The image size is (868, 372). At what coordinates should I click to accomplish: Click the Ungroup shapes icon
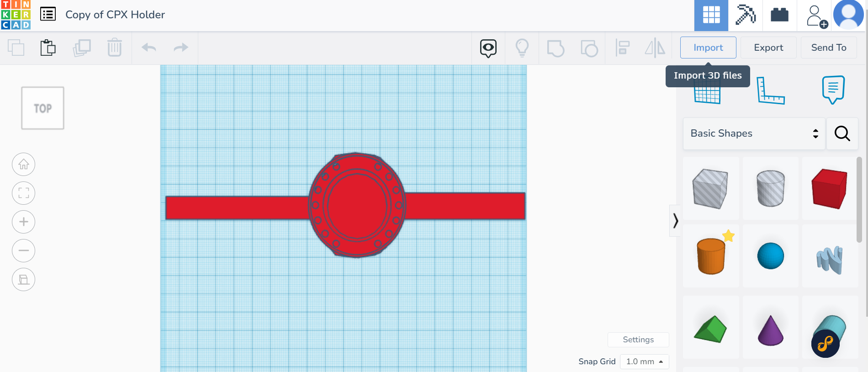click(x=589, y=48)
